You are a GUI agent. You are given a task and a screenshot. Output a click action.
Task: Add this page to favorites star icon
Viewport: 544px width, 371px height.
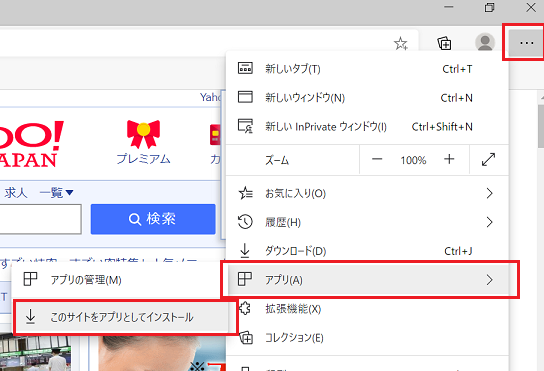tap(401, 44)
